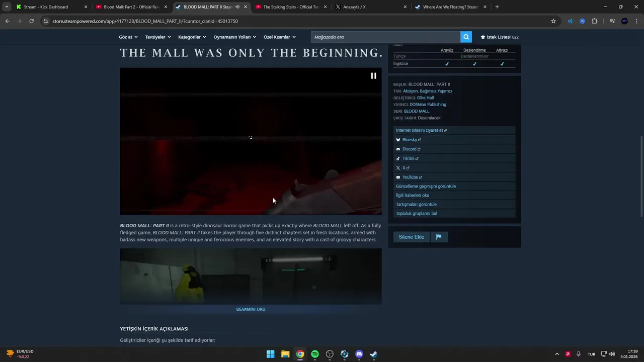Open the Chrome profile avatar
This screenshot has height=362, width=644.
click(x=624, y=21)
